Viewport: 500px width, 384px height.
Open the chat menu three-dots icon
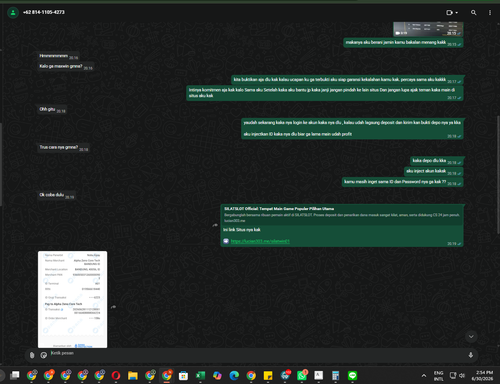point(490,13)
